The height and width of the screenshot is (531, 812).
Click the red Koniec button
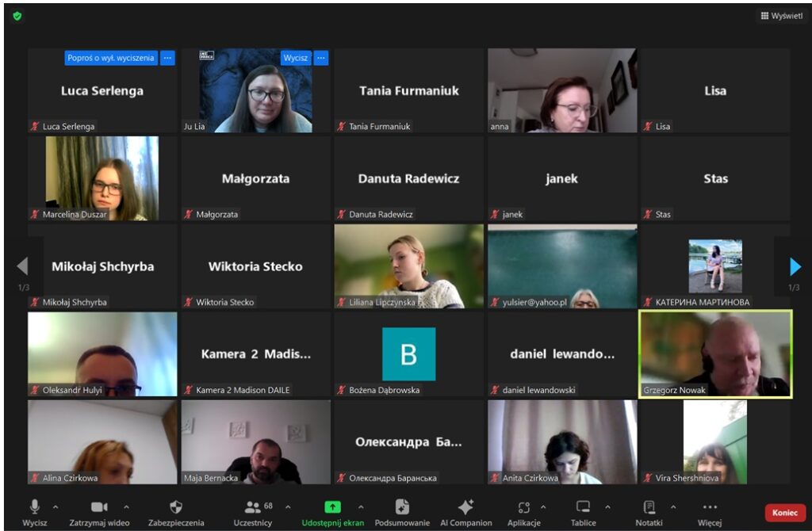(784, 513)
